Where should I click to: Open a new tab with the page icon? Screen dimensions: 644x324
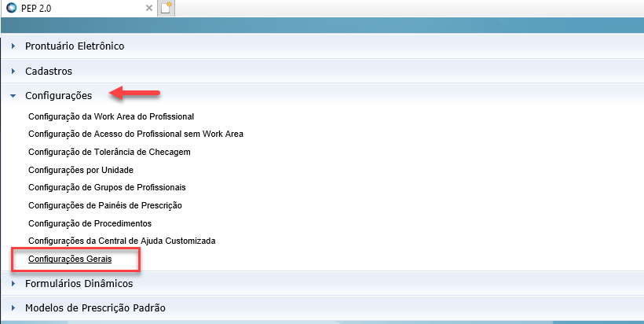166,8
